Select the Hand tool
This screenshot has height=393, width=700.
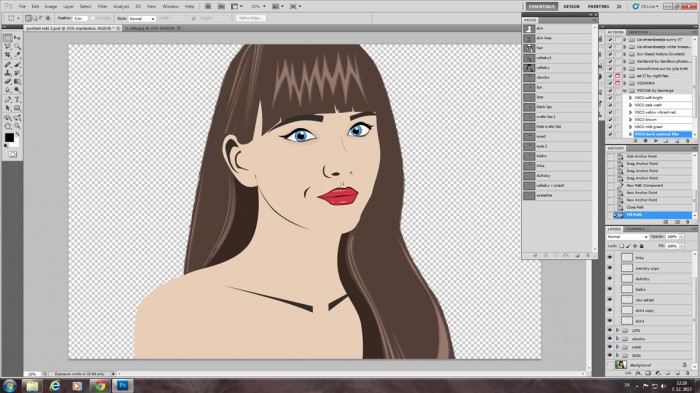(x=8, y=127)
